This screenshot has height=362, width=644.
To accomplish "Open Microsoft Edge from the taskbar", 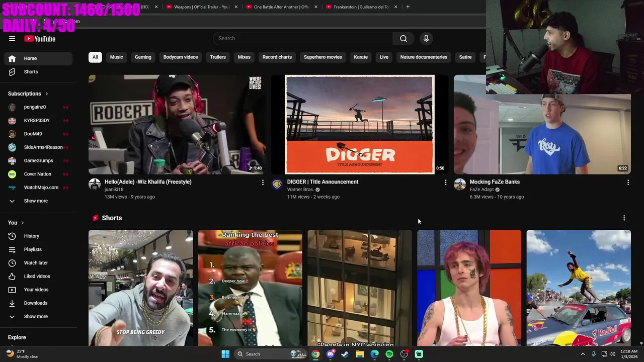I will pos(374,354).
